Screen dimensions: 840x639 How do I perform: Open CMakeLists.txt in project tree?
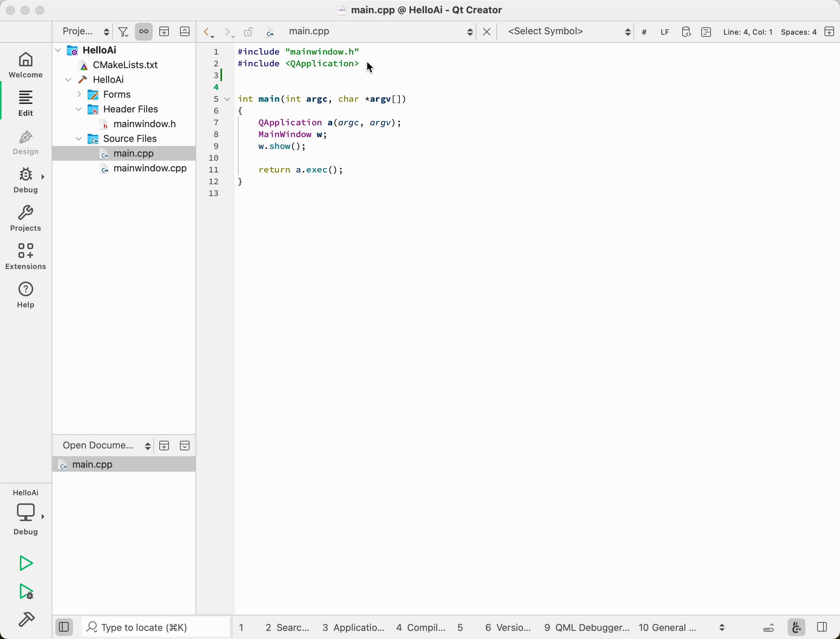pos(124,65)
